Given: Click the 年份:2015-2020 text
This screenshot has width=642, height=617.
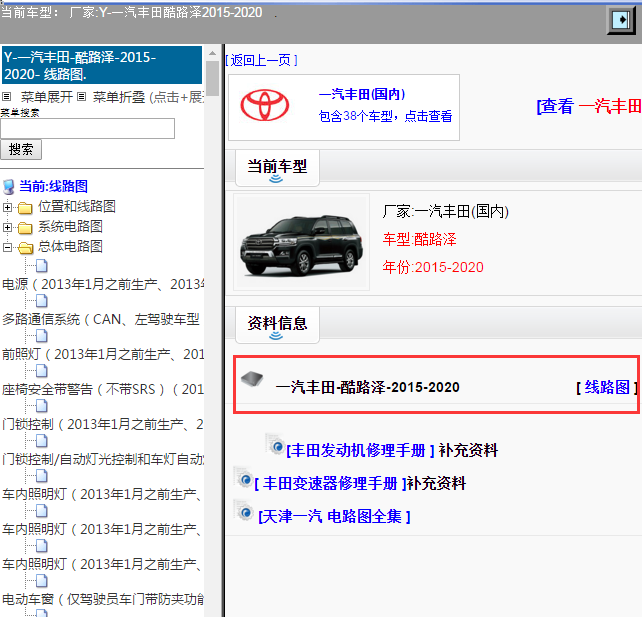Looking at the screenshot, I should 433,267.
